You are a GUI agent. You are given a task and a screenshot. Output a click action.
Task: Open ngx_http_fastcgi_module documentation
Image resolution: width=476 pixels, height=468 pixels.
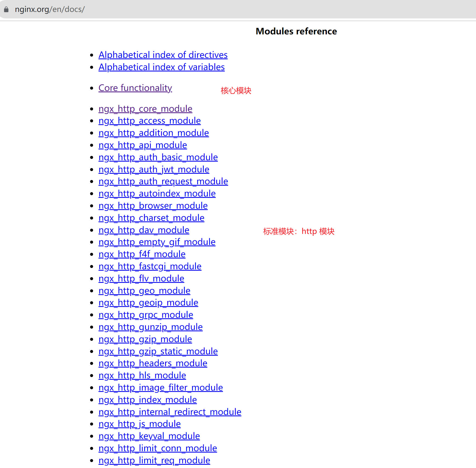point(150,266)
